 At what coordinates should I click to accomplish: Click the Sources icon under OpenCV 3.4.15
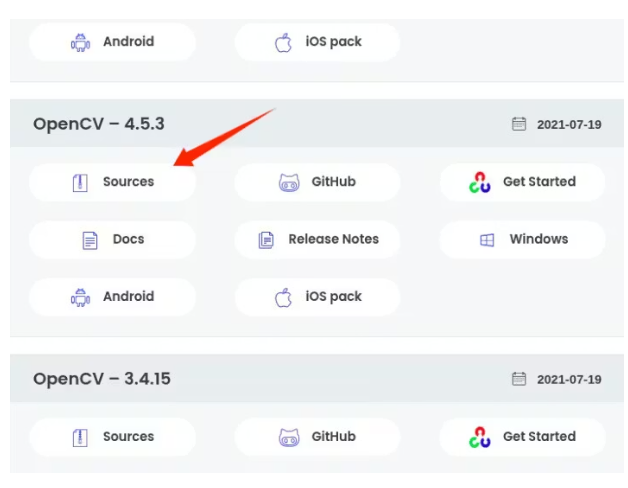click(81, 438)
